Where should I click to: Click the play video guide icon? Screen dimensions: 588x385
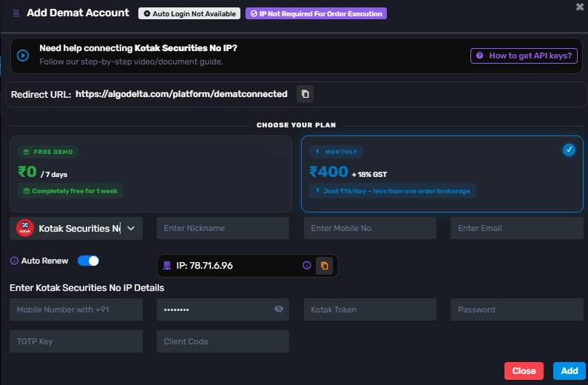(x=23, y=56)
